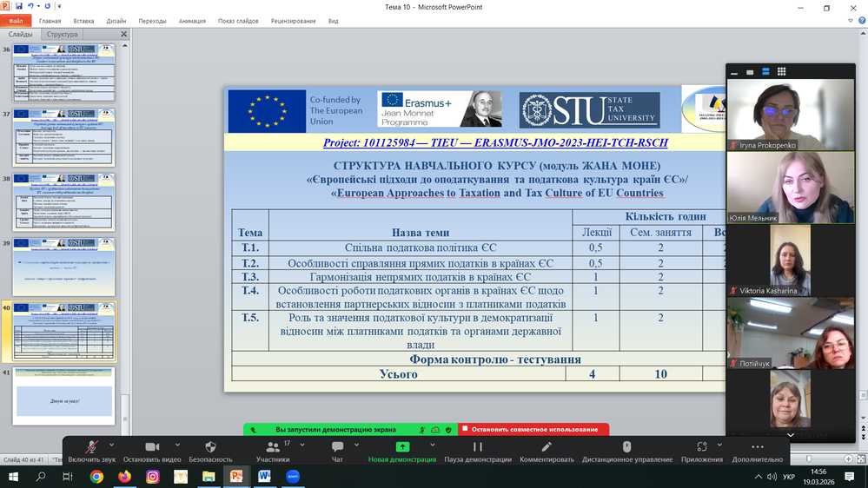Unmute microphone with Включить звук

click(91, 447)
